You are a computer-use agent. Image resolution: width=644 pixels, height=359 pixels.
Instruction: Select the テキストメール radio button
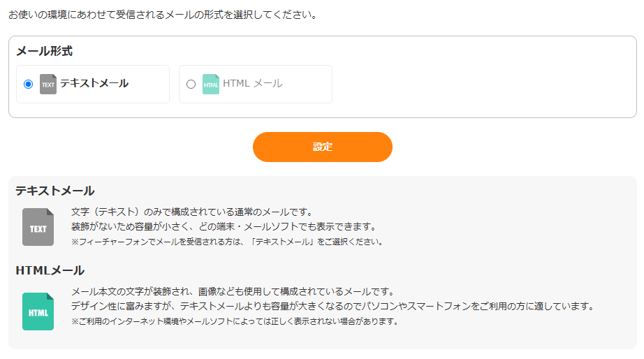(28, 84)
